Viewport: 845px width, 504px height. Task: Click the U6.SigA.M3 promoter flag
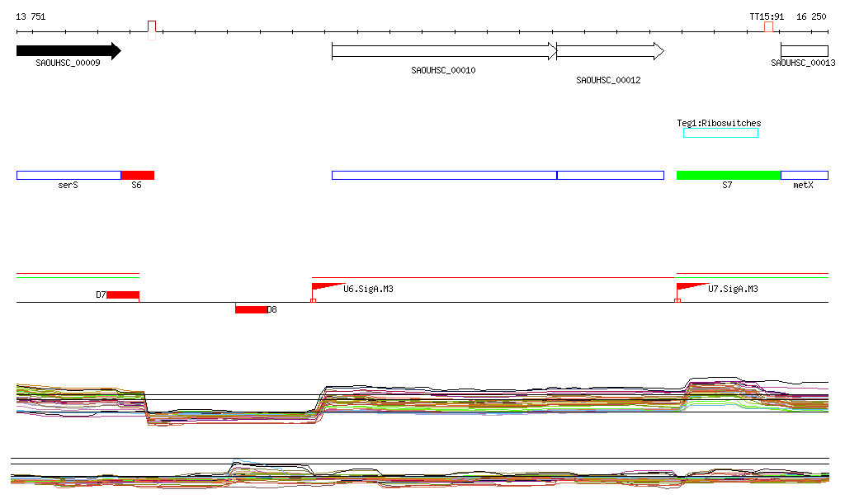click(328, 286)
